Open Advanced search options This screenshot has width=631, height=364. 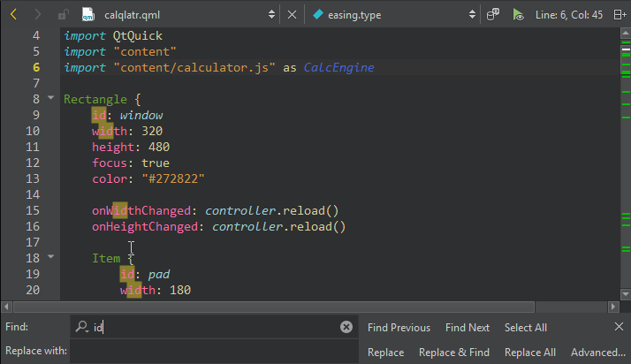point(598,352)
